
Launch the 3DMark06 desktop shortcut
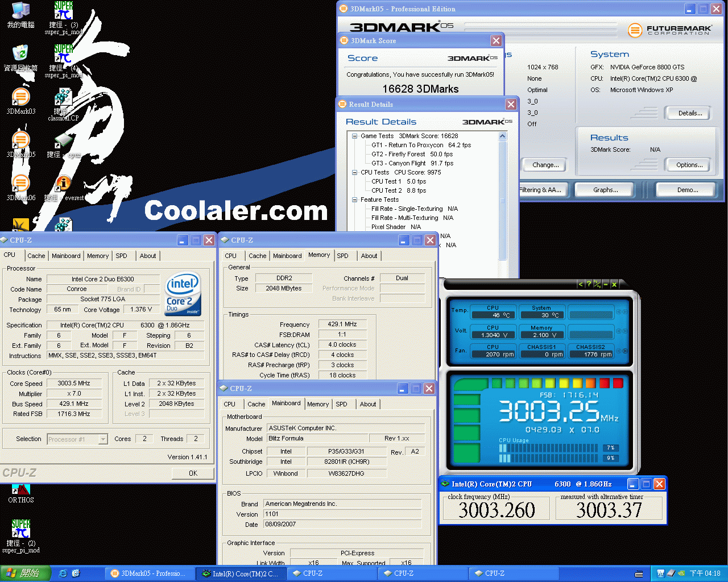click(20, 188)
